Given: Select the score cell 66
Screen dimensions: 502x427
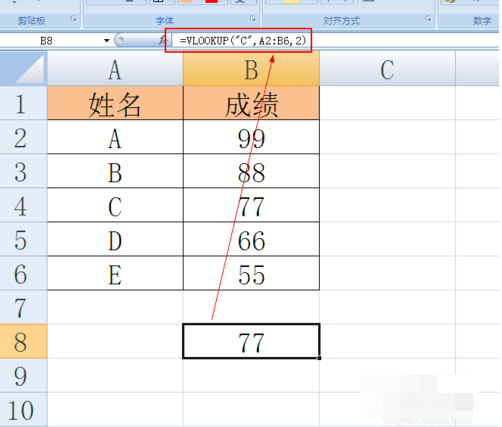Looking at the screenshot, I should [251, 239].
